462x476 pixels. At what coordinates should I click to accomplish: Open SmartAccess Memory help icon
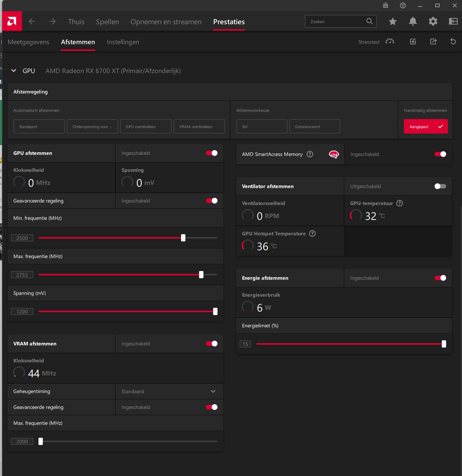coord(310,154)
